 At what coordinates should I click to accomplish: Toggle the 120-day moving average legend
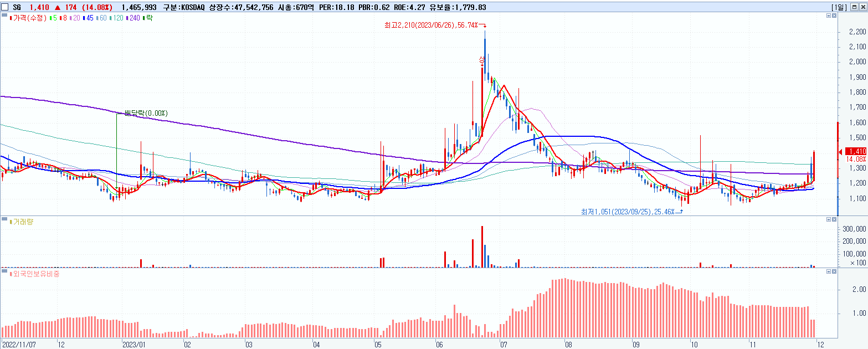pos(116,18)
